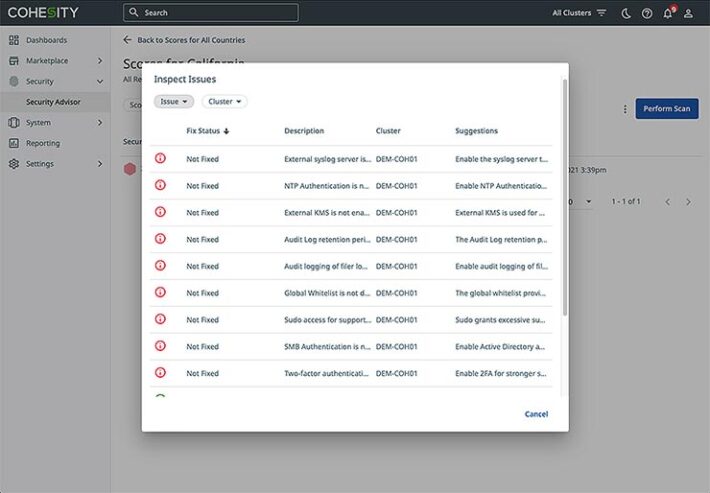The height and width of the screenshot is (493, 710).
Task: Click the Cohesity logo
Action: 43,13
